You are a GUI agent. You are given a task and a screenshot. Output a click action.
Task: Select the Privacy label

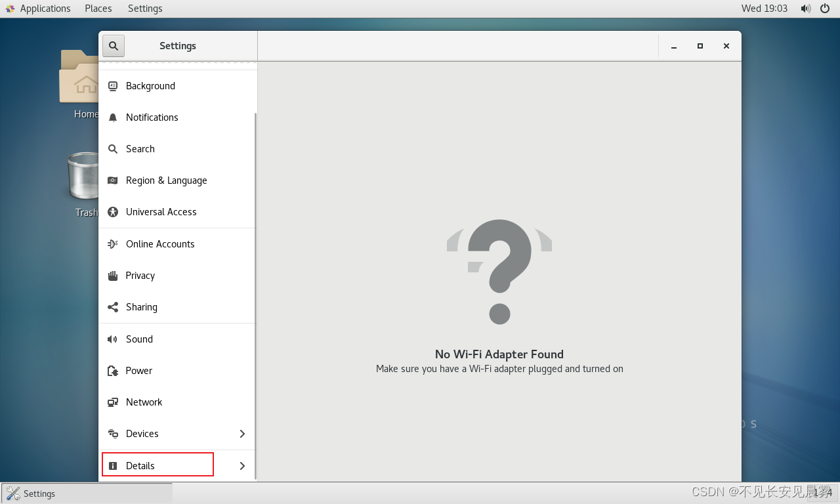(x=140, y=276)
